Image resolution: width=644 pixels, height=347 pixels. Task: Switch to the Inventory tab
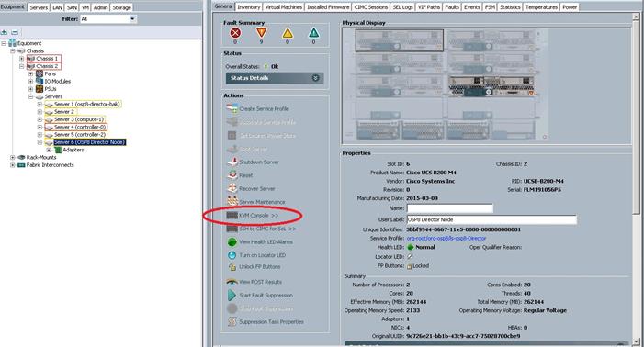tap(248, 7)
